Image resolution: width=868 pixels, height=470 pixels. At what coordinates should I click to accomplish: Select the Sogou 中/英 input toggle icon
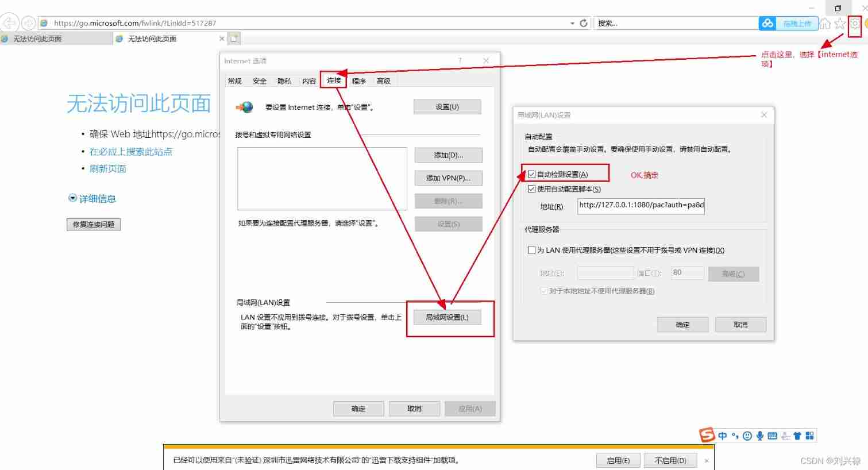(722, 436)
